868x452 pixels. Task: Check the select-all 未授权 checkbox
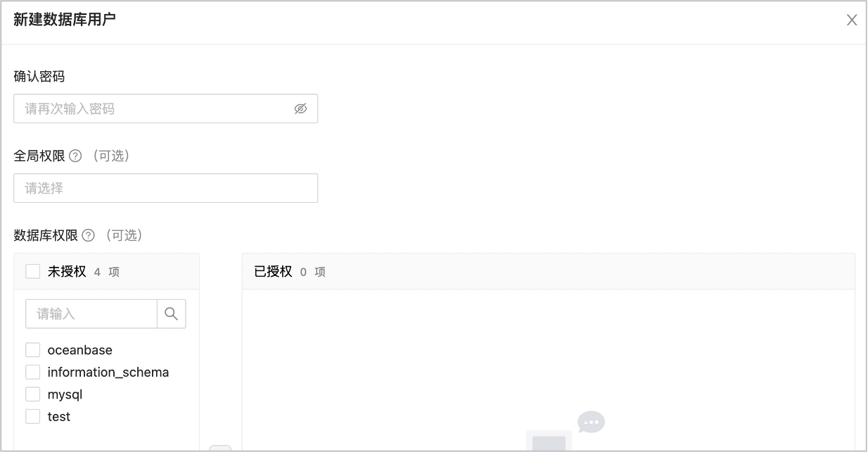32,271
